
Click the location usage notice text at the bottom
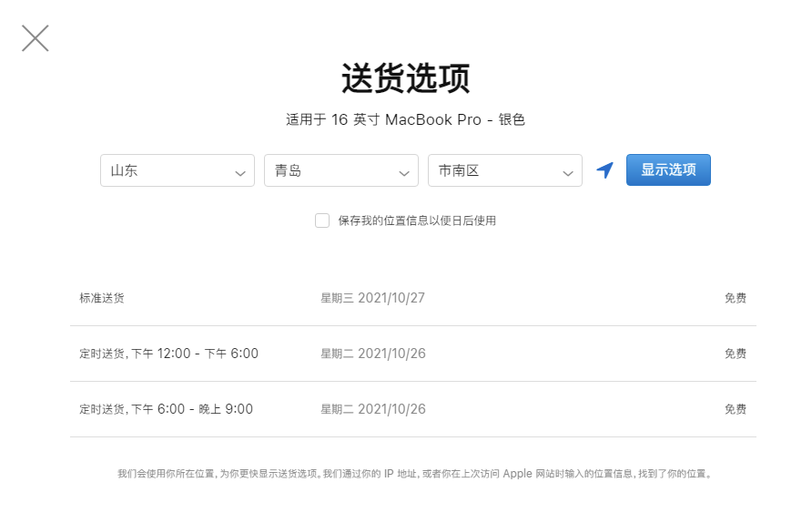point(414,474)
